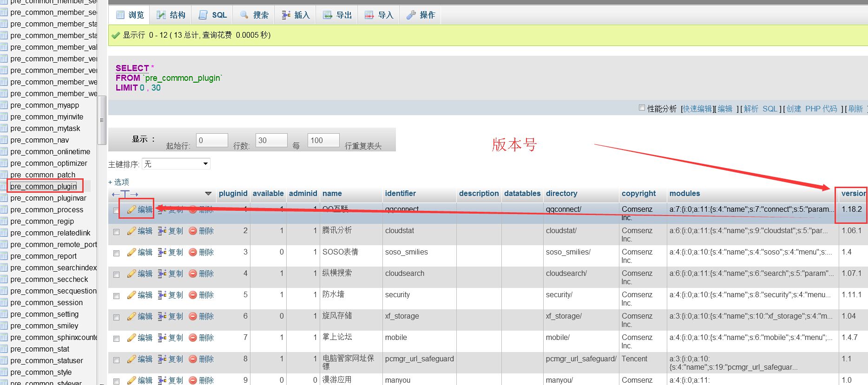Click the pencil edit icon for xf_storage row
Image resolution: width=868 pixels, height=385 pixels.
[132, 316]
